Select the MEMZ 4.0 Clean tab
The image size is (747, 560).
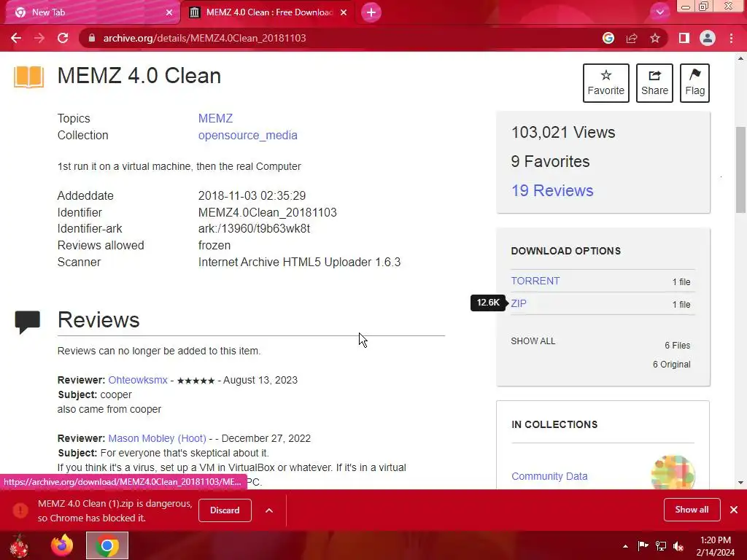click(x=269, y=12)
